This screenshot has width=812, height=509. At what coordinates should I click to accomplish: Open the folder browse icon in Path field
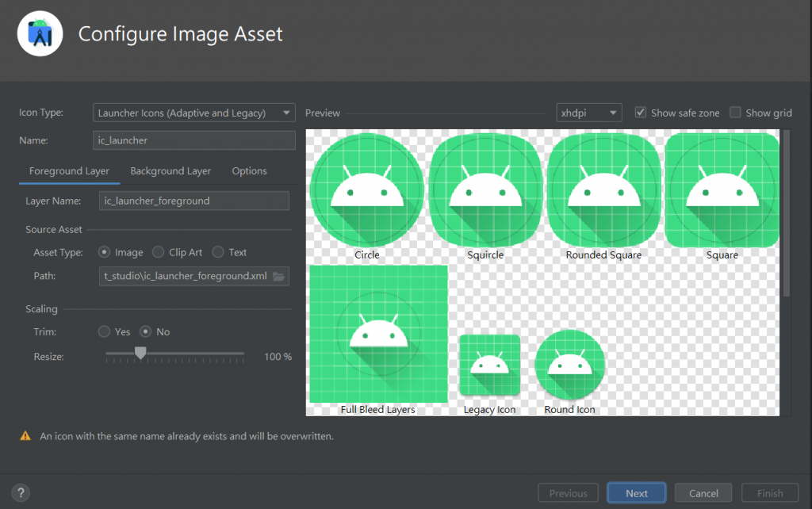278,277
